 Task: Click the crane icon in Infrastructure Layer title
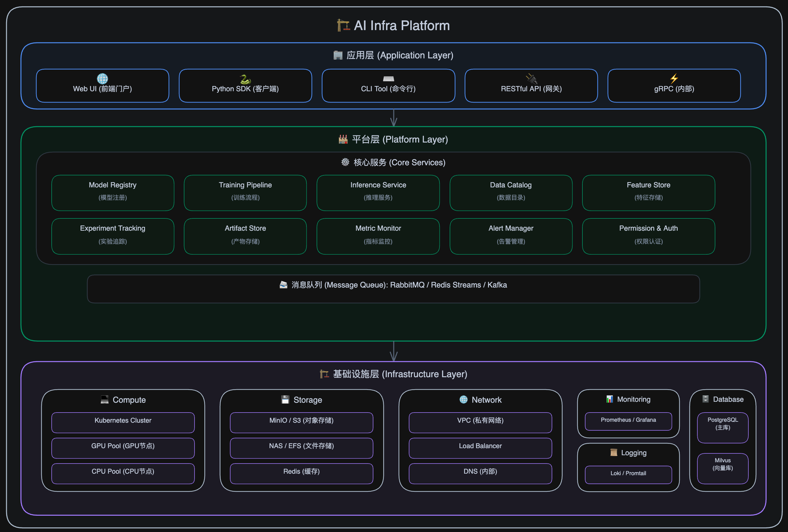pos(324,374)
